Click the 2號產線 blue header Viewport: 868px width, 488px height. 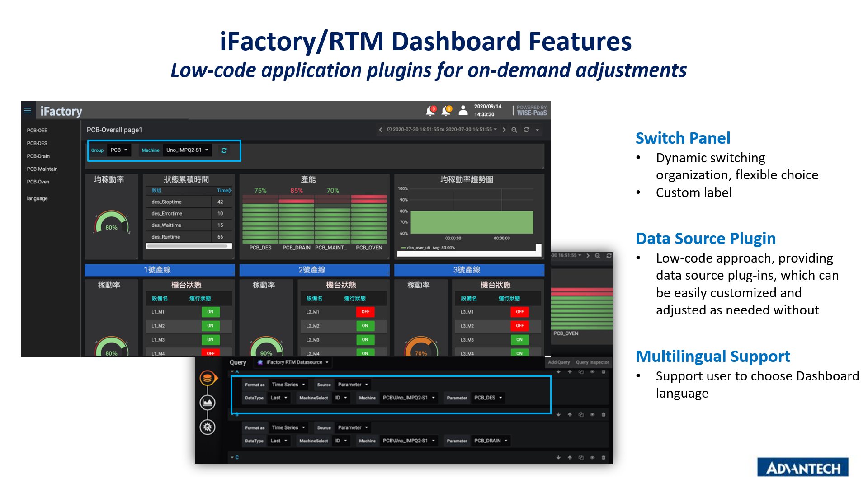tap(314, 270)
